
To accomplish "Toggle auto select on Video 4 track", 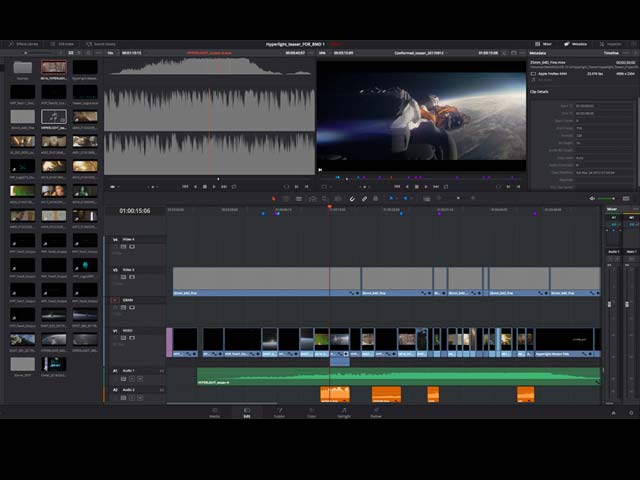I will point(123,247).
